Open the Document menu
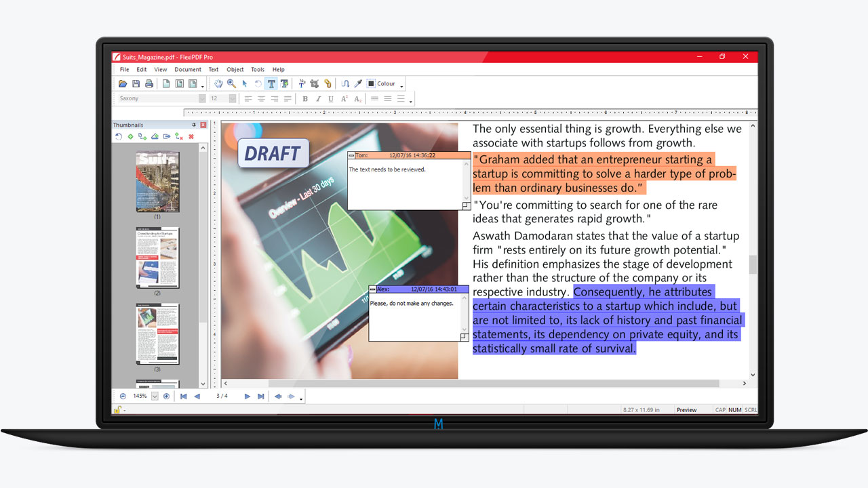 pyautogui.click(x=188, y=70)
